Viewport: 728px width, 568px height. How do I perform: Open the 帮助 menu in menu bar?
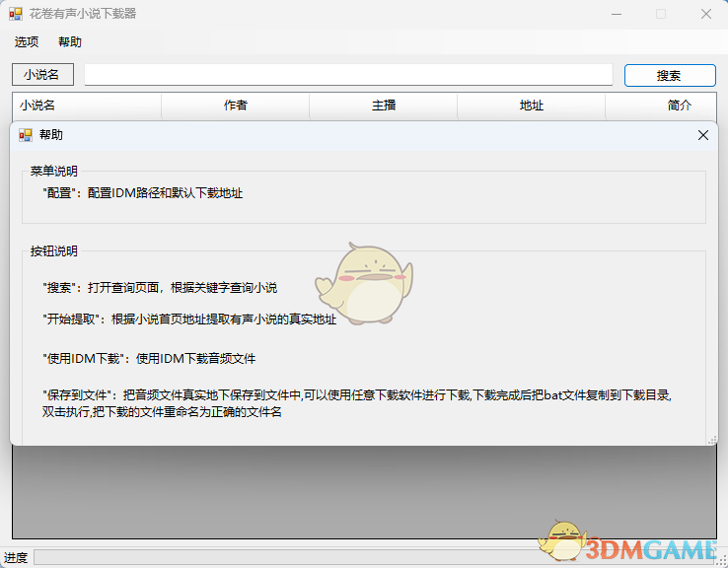pyautogui.click(x=70, y=42)
